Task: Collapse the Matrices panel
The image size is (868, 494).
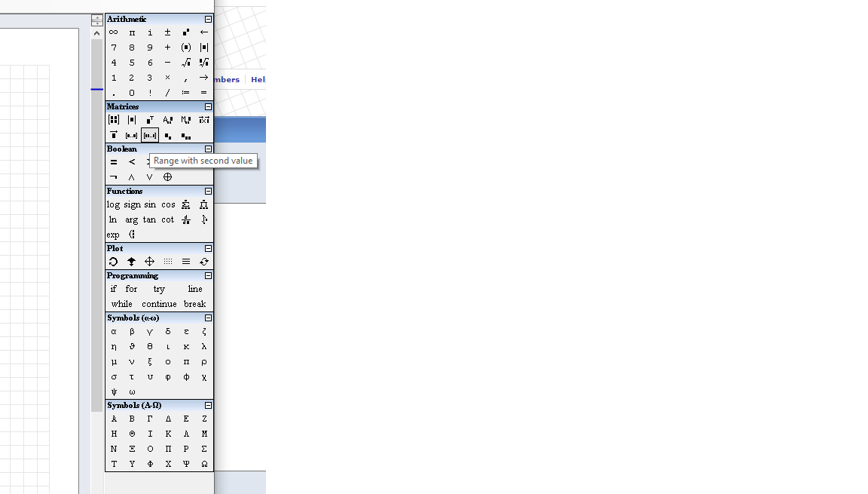Action: pyautogui.click(x=209, y=106)
